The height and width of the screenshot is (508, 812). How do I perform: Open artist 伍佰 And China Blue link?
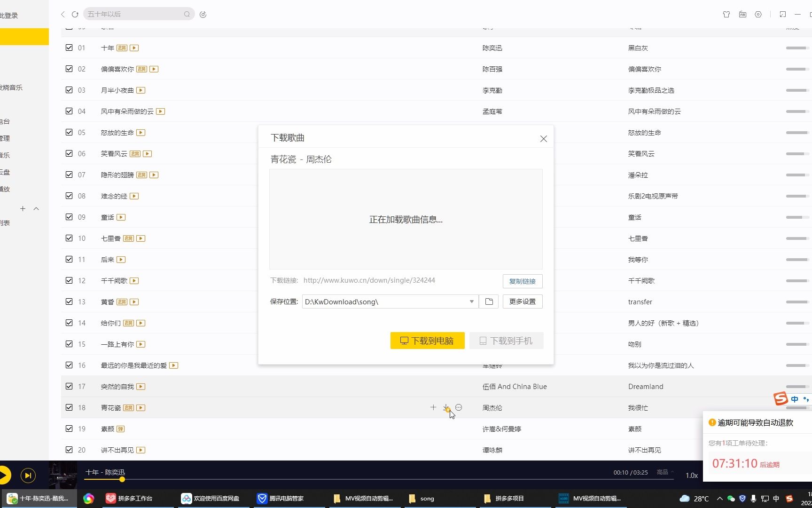coord(515,387)
